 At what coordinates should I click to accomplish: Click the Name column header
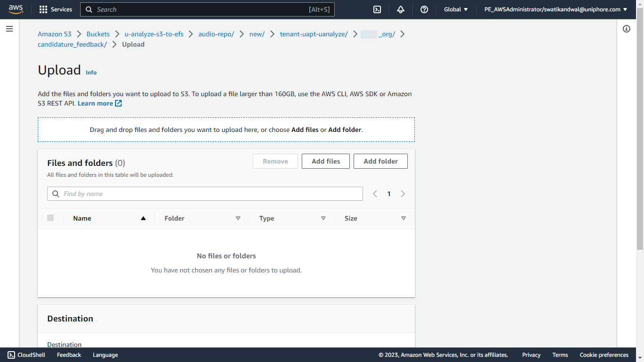point(82,218)
